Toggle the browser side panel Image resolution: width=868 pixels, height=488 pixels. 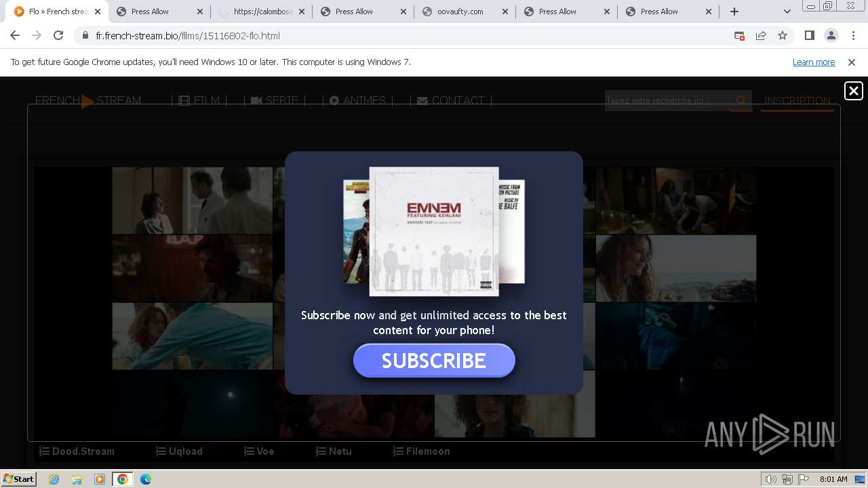pyautogui.click(x=809, y=35)
